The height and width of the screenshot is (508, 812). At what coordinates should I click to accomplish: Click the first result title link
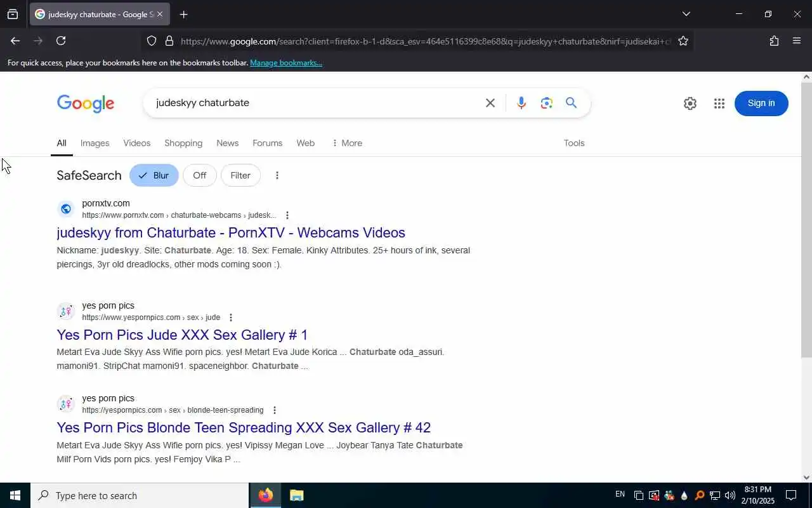pyautogui.click(x=231, y=232)
